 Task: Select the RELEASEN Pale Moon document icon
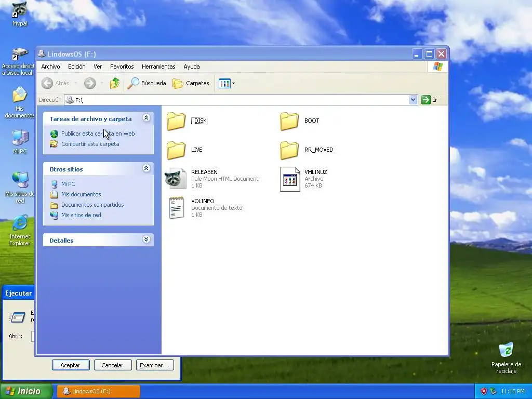pos(176,179)
